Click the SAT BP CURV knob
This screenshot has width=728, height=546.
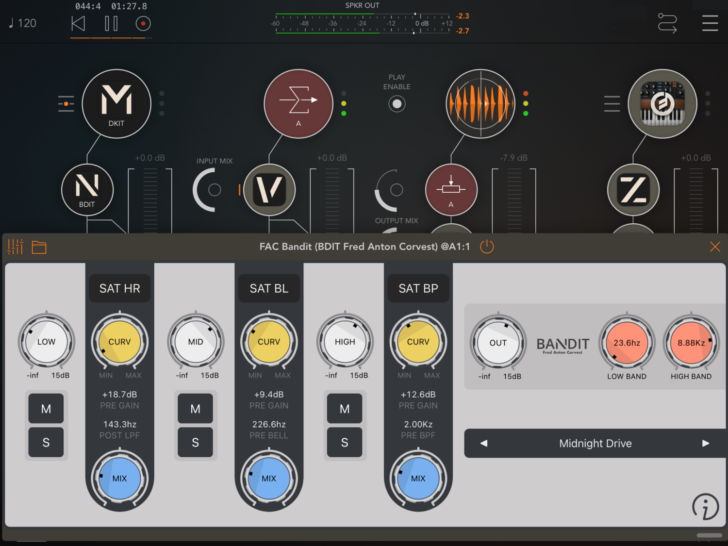pyautogui.click(x=418, y=342)
